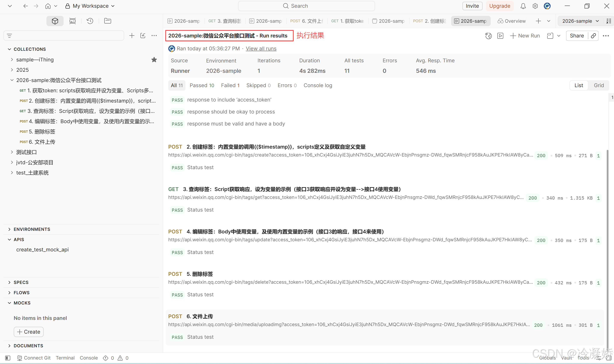Open the Files folder sidebar icon
Viewport: 614px width, 364px height.
click(108, 21)
